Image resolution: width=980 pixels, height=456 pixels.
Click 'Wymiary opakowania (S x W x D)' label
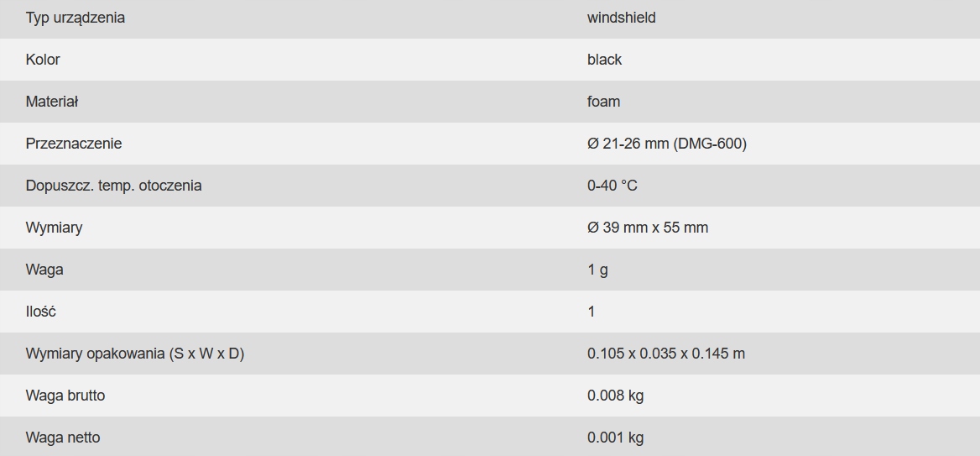click(134, 354)
